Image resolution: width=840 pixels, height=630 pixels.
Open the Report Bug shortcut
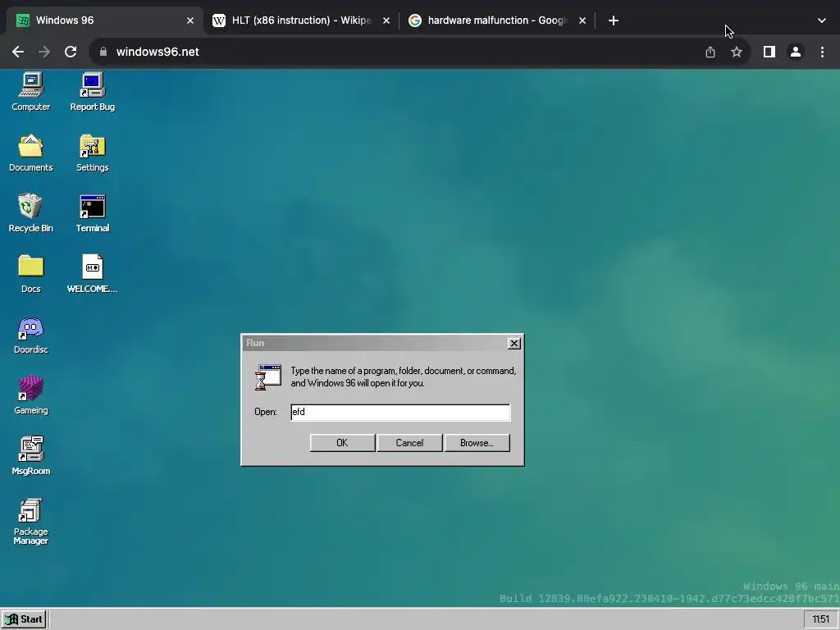point(92,91)
